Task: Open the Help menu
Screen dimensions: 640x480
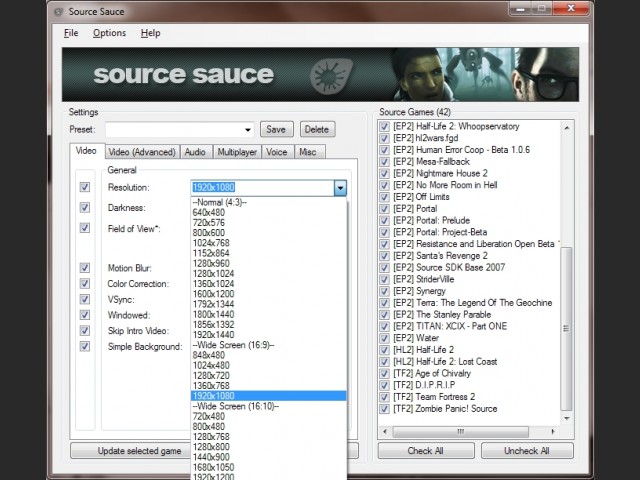Action: pos(150,33)
